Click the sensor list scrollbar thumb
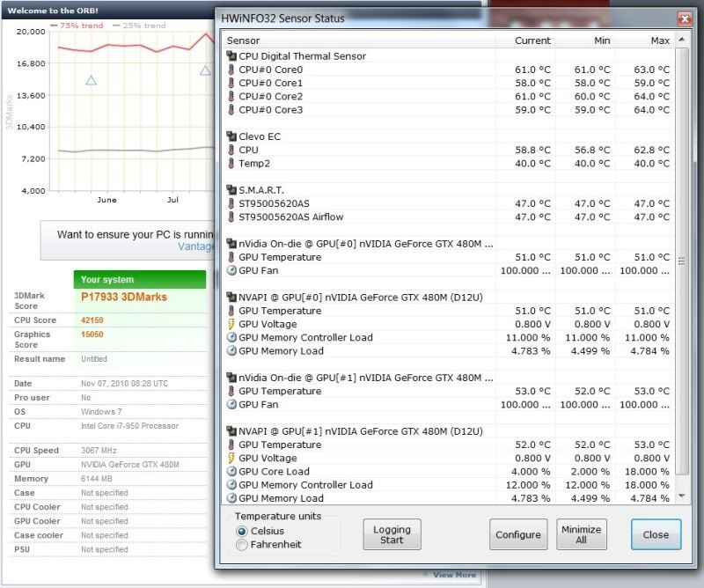Viewport: 704px width, 588px height. tap(682, 261)
